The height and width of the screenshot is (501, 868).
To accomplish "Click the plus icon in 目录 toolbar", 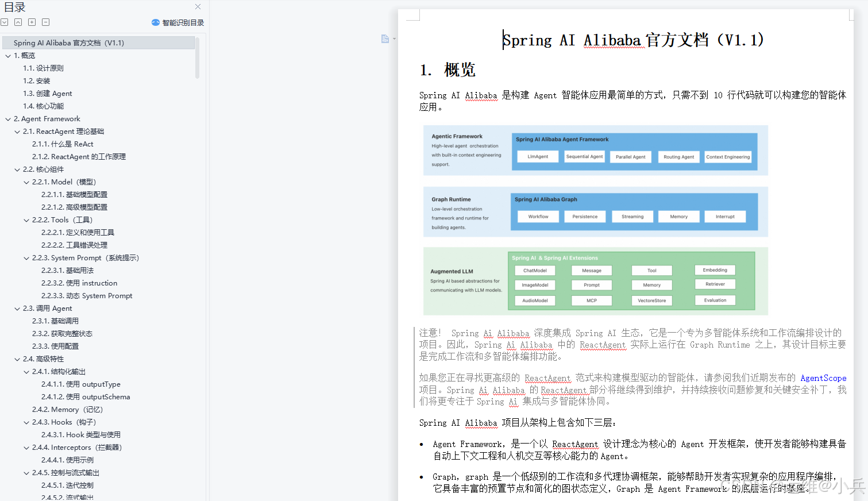I will click(32, 22).
